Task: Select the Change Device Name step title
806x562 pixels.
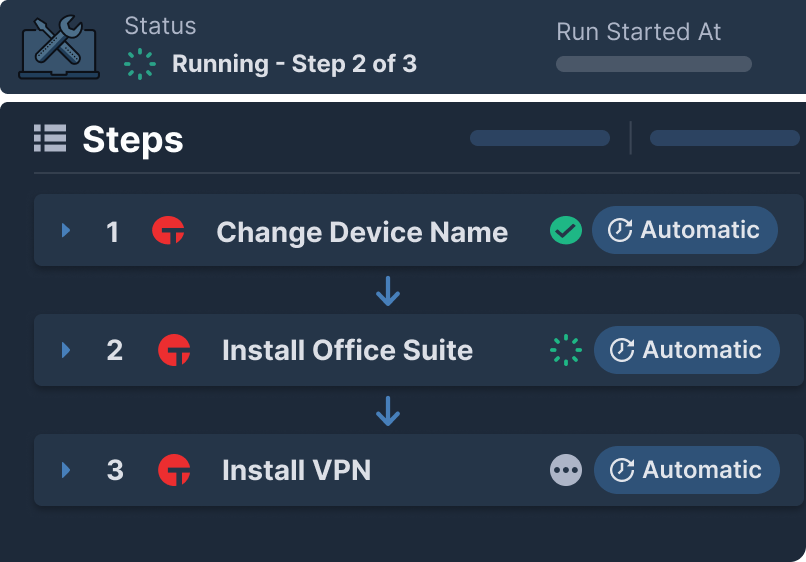Action: (x=362, y=232)
